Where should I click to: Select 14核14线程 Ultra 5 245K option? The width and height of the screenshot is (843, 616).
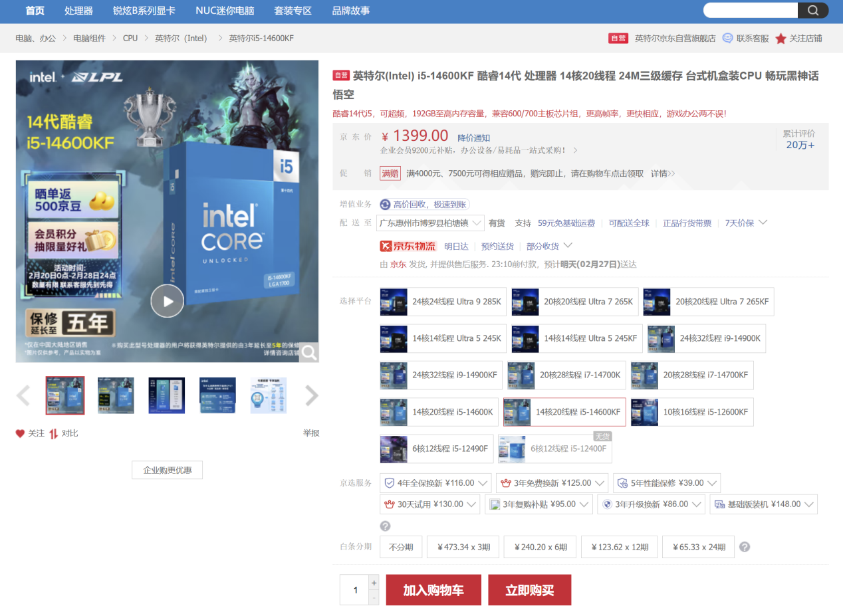coord(443,338)
